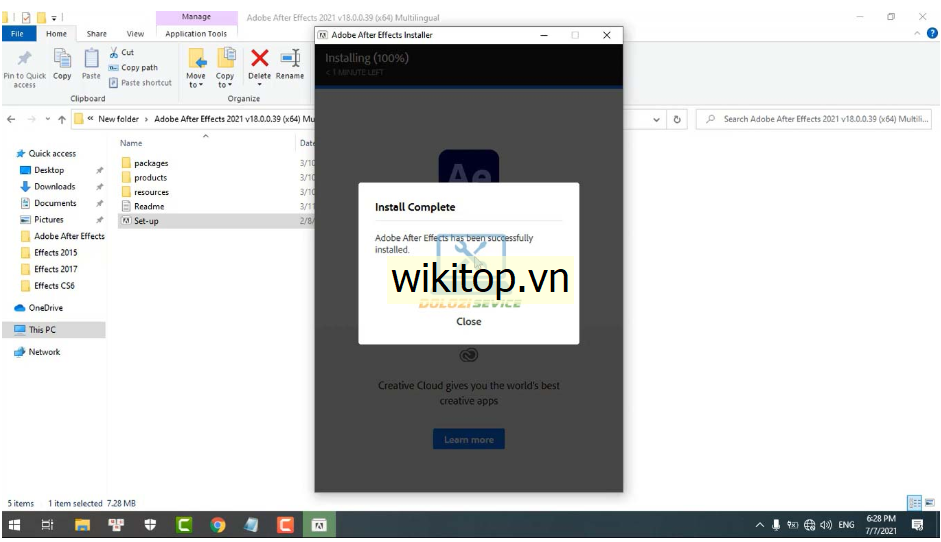941x542 pixels.
Task: Open the notification center icon
Action: [x=917, y=525]
